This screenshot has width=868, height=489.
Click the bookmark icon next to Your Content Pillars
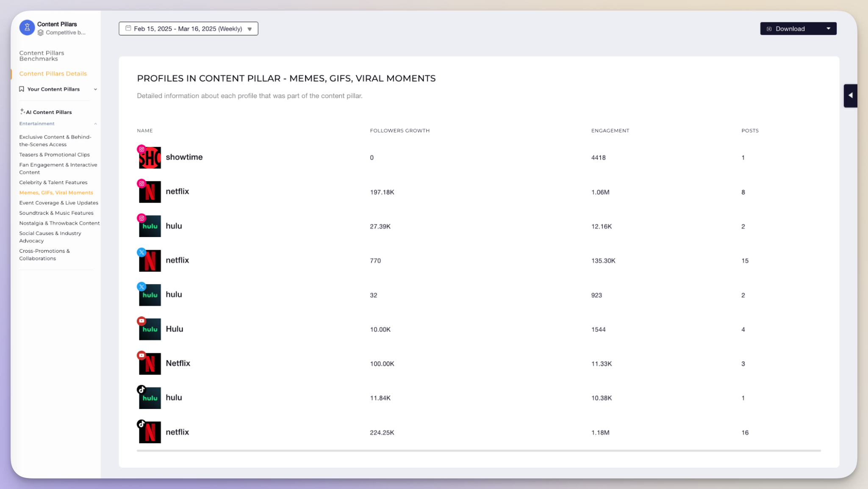point(22,89)
